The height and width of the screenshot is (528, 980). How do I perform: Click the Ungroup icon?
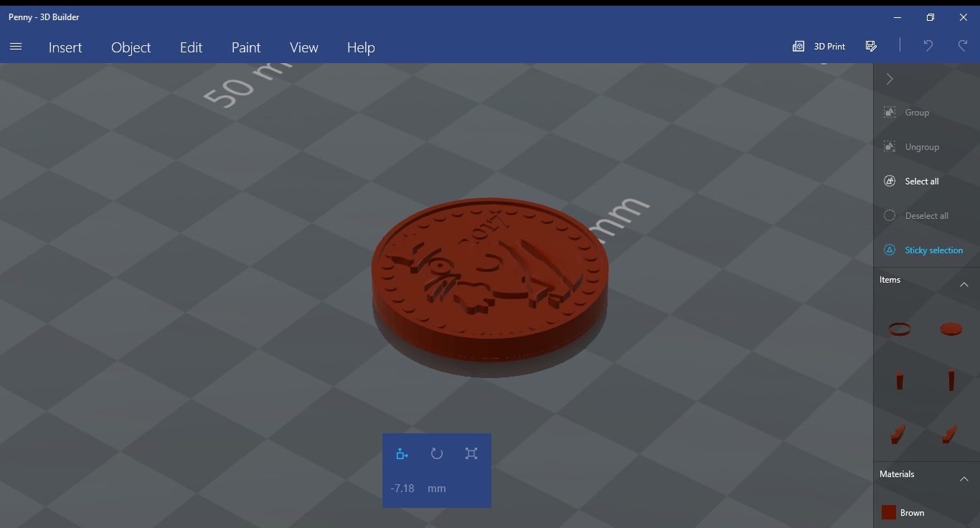pyautogui.click(x=890, y=147)
